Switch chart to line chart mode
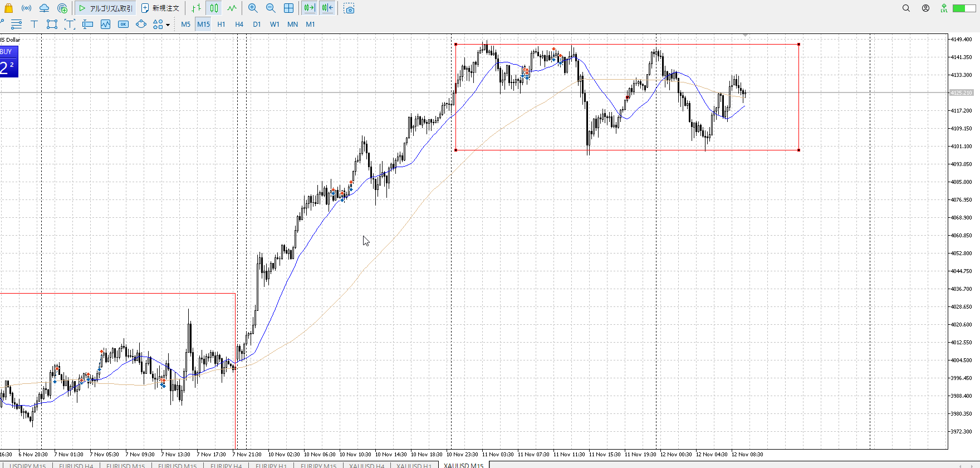Viewport: 980px width, 468px height. [x=232, y=8]
